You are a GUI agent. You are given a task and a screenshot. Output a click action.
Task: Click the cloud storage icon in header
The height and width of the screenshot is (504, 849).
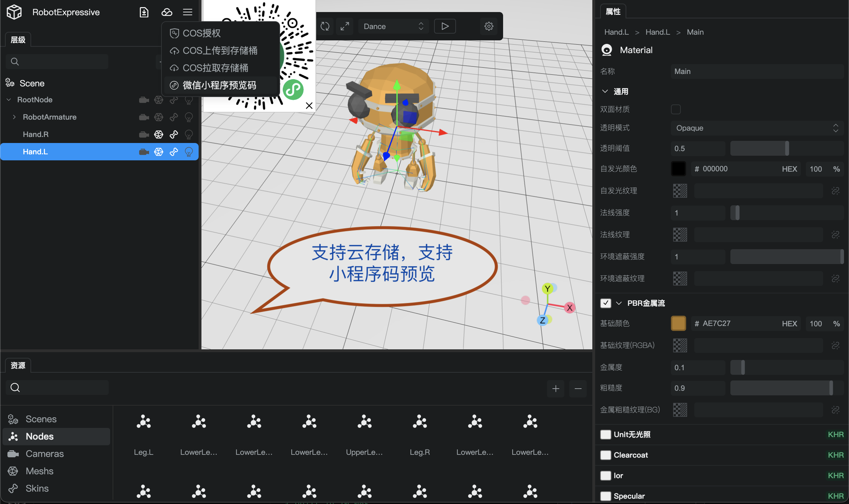(x=167, y=12)
